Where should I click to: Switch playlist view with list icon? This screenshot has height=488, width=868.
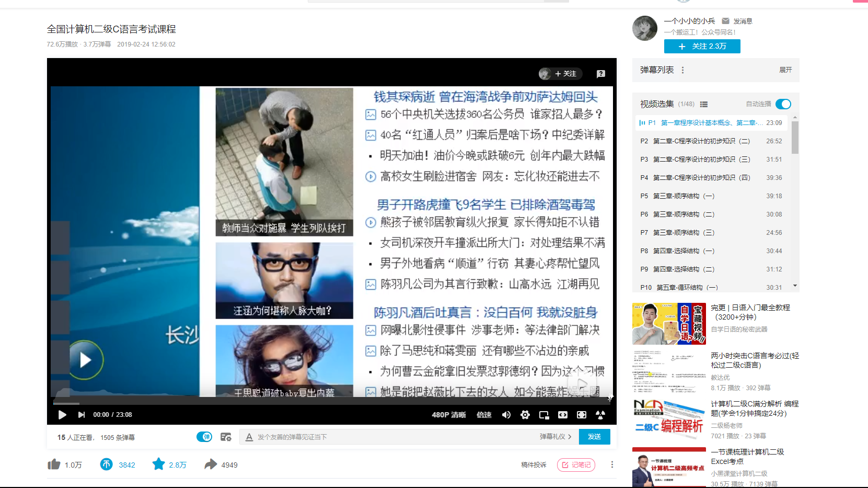(x=704, y=104)
